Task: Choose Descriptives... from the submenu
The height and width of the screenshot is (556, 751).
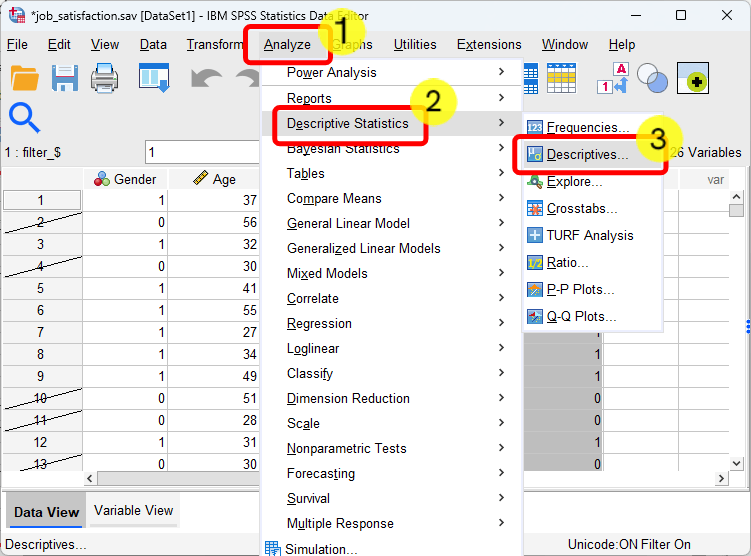Action: (592, 154)
